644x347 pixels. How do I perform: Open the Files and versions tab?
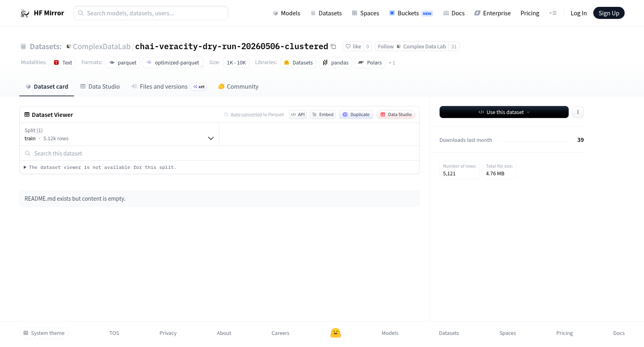(169, 86)
